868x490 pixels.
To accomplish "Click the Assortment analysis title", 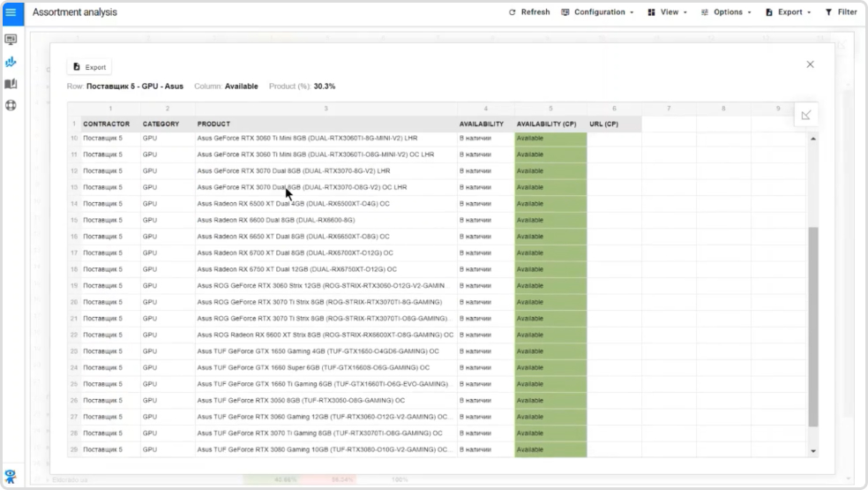I will click(75, 12).
